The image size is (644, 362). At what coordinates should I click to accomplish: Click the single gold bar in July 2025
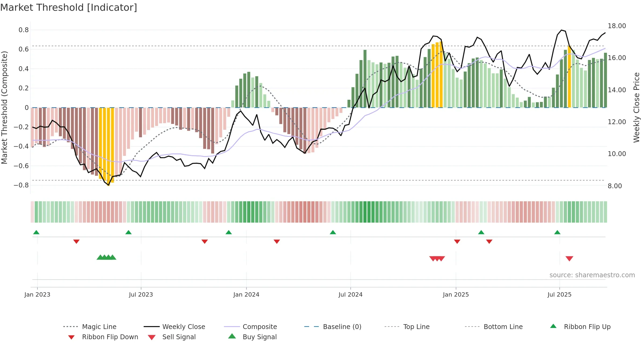(569, 77)
